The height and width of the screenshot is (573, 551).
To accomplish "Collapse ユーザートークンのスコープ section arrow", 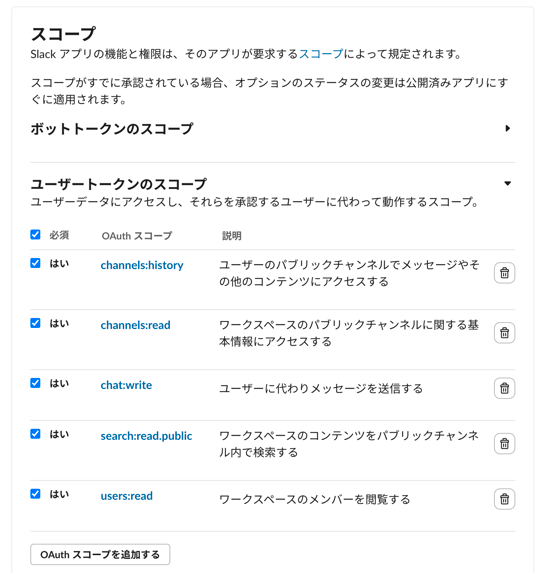I will click(x=508, y=183).
